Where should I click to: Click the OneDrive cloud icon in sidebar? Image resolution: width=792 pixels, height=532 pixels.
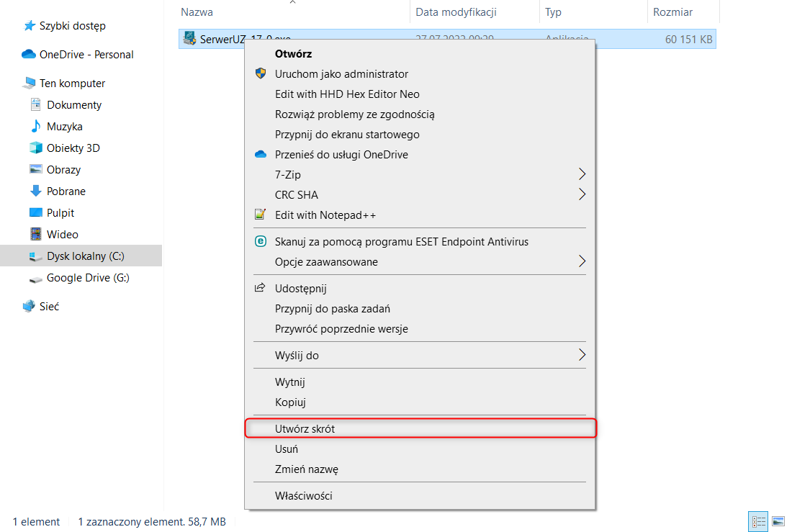point(29,55)
